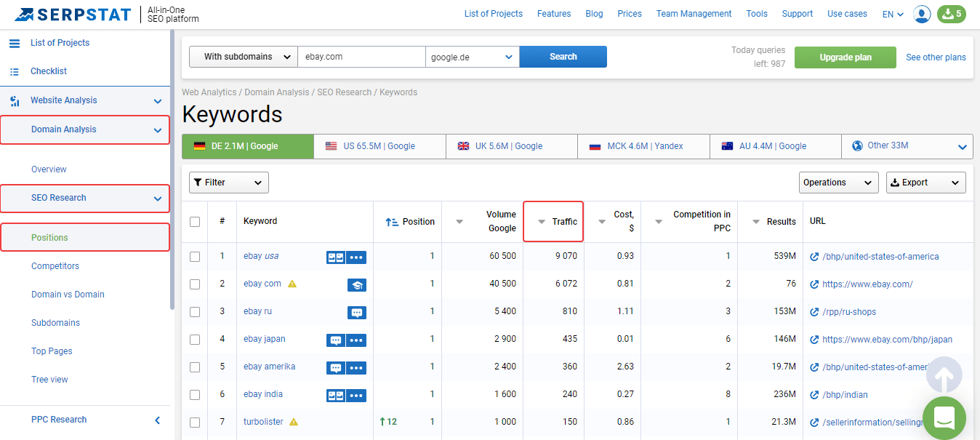Viewport: 980px width, 440px height.
Task: Toggle the select-all checkbox in table header
Action: (195, 222)
